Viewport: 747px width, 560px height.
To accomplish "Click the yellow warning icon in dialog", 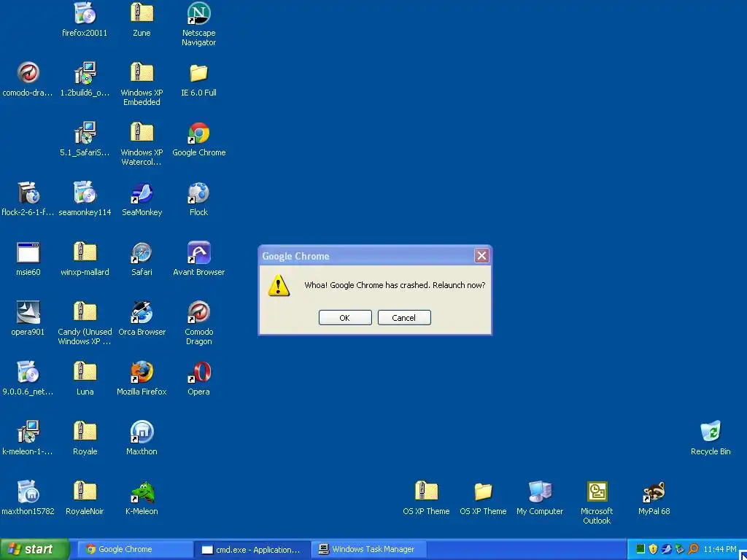I will [279, 285].
